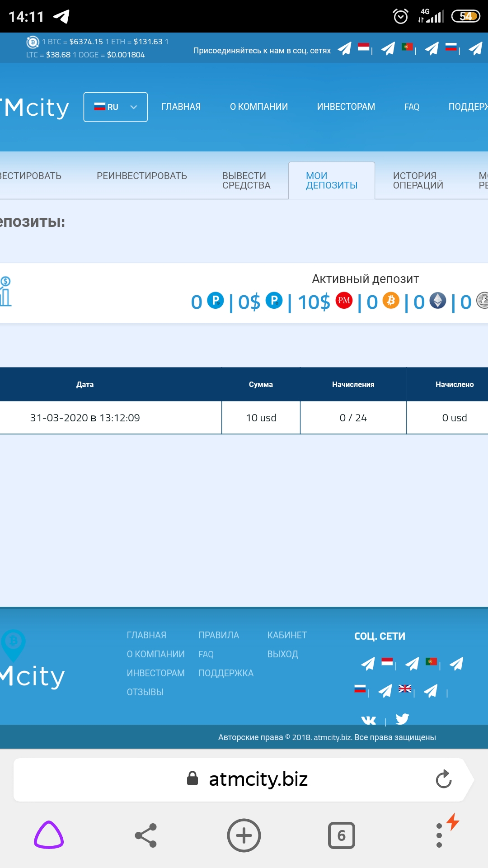Reload the page with the refresh icon
This screenshot has height=868, width=488.
(444, 779)
